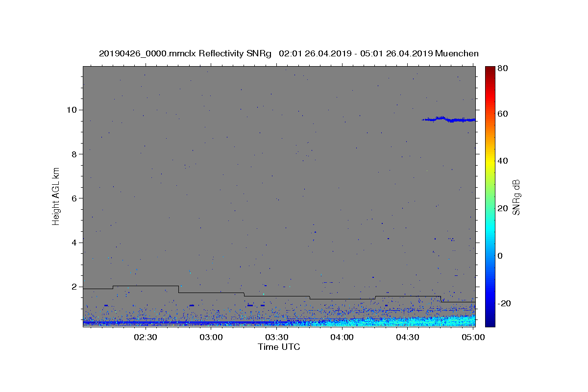Click the colorbar value 40
The width and height of the screenshot is (588, 392).
503,161
